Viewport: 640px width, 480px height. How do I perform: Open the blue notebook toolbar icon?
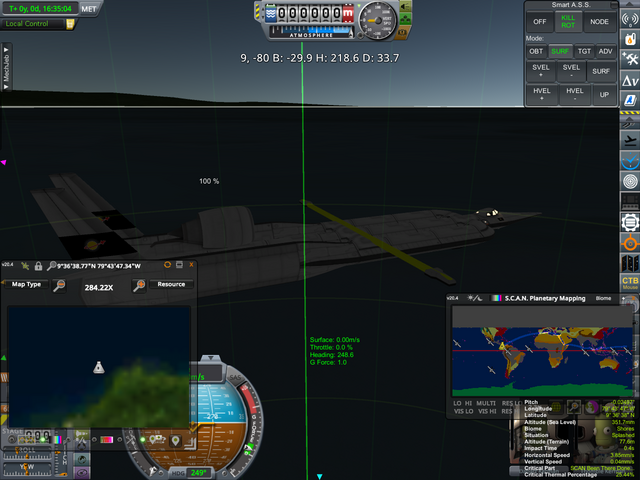click(x=630, y=100)
